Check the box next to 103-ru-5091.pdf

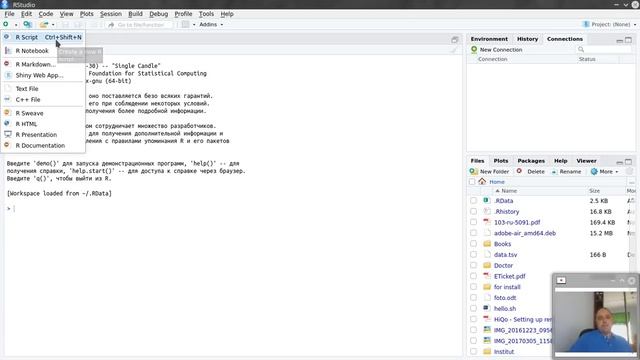(x=473, y=222)
